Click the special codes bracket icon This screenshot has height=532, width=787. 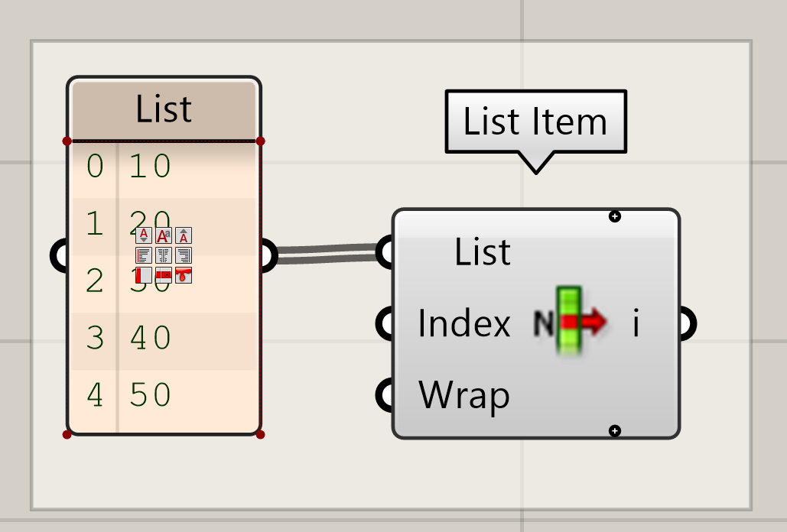[164, 275]
